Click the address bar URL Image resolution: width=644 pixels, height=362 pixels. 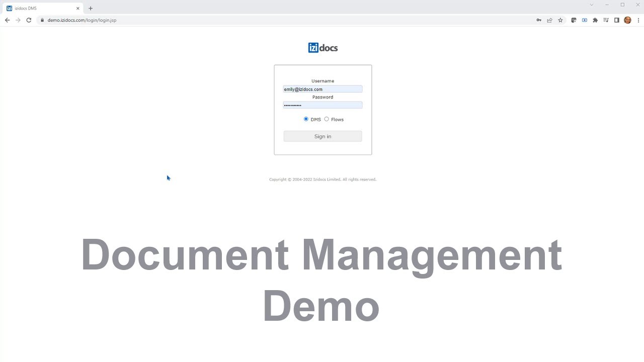[82, 20]
